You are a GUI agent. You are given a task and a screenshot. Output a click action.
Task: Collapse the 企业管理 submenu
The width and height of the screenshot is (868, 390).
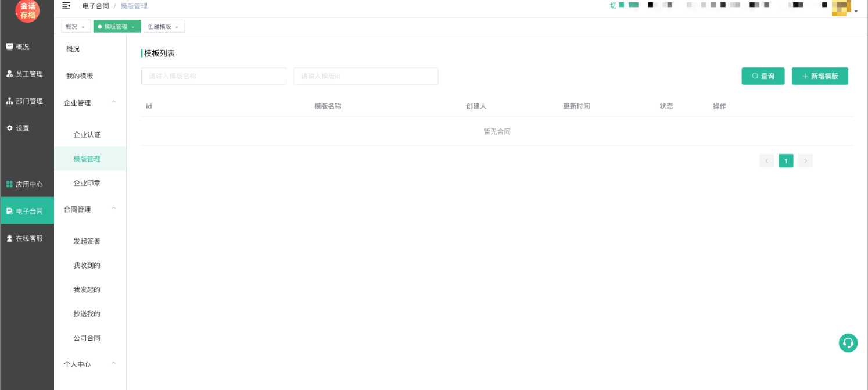point(114,102)
